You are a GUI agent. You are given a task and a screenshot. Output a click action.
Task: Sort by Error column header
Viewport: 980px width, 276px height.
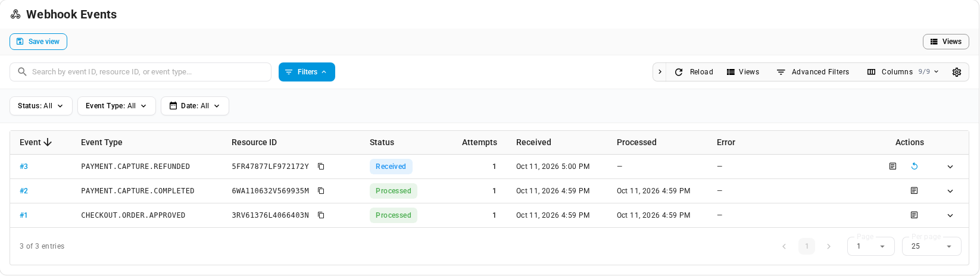click(x=726, y=143)
